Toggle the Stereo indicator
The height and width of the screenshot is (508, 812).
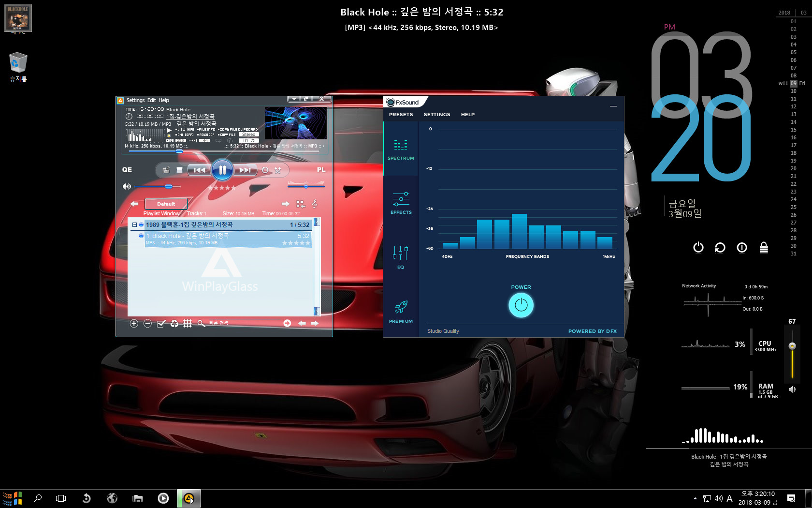tap(249, 135)
